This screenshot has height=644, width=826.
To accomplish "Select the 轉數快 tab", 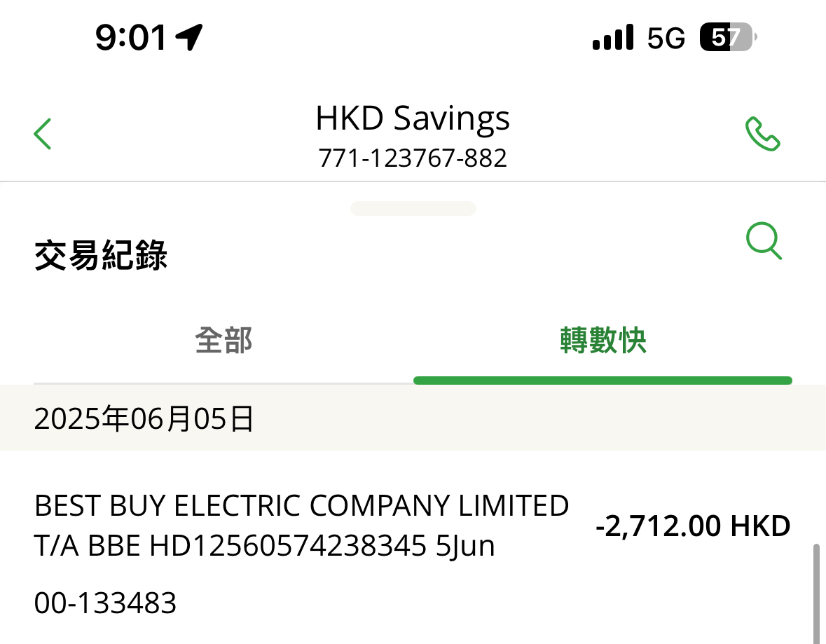I will tap(603, 341).
